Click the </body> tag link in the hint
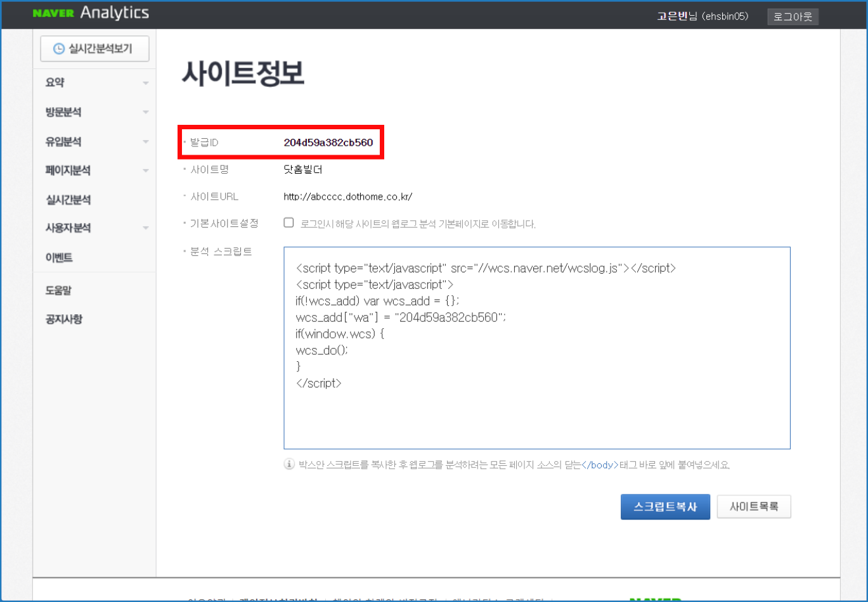 pos(600,465)
